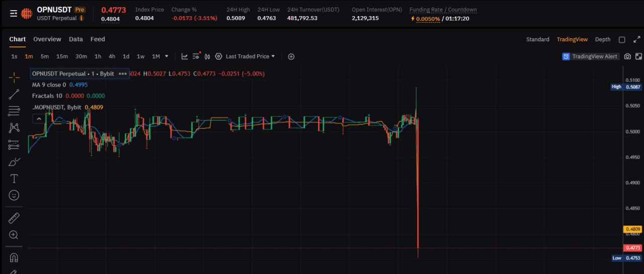Image resolution: width=644 pixels, height=274 pixels.
Task: Open the Last Traded Price dropdown
Action: (251, 56)
